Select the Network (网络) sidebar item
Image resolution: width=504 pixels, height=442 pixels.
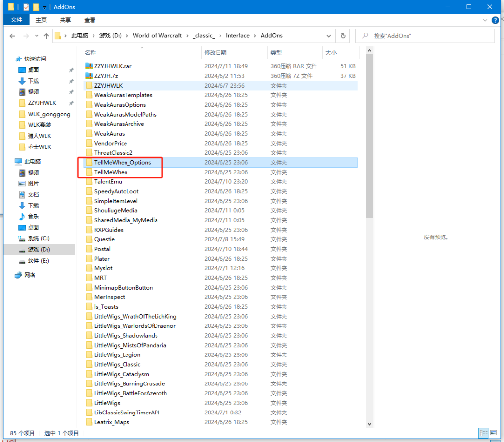(30, 275)
